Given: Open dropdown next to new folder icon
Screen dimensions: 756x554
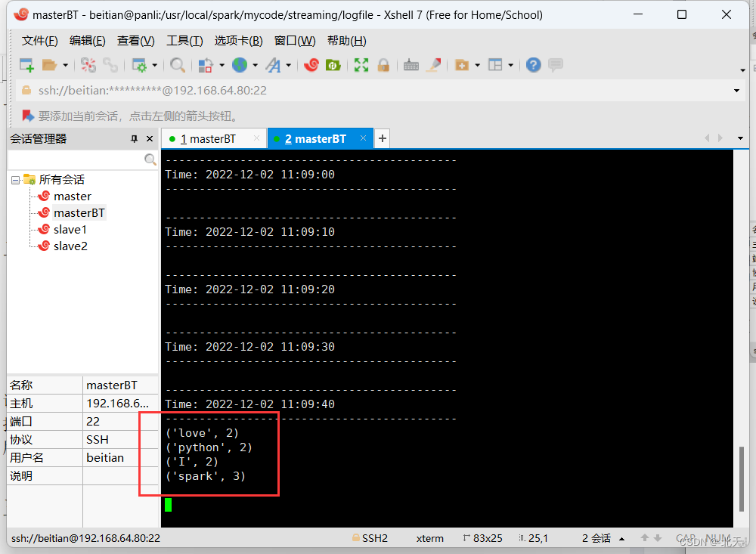Looking at the screenshot, I should click(477, 65).
